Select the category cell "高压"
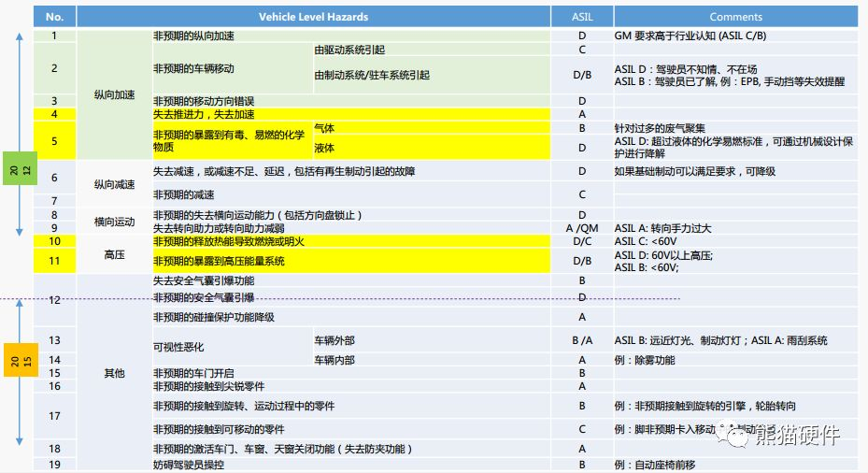 114,254
